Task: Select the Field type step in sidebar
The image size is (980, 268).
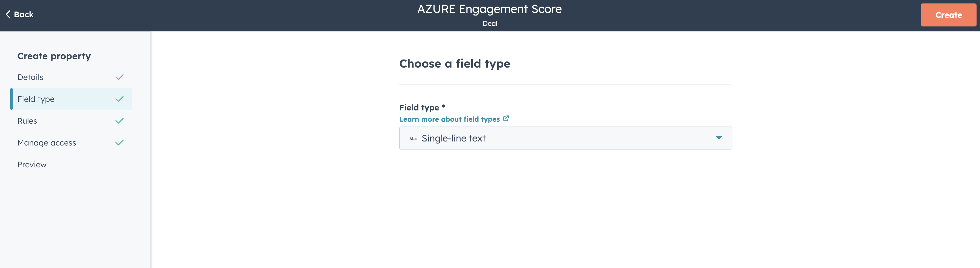Action: click(x=36, y=99)
